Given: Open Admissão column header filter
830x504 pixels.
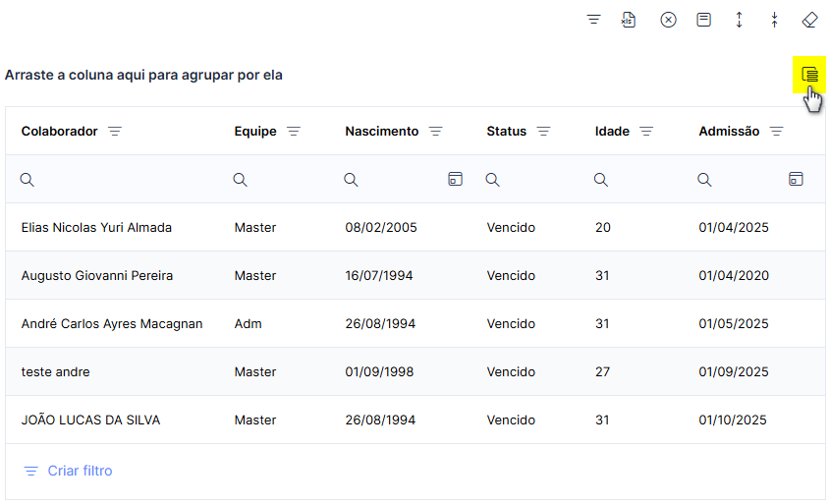Looking at the screenshot, I should click(x=777, y=132).
